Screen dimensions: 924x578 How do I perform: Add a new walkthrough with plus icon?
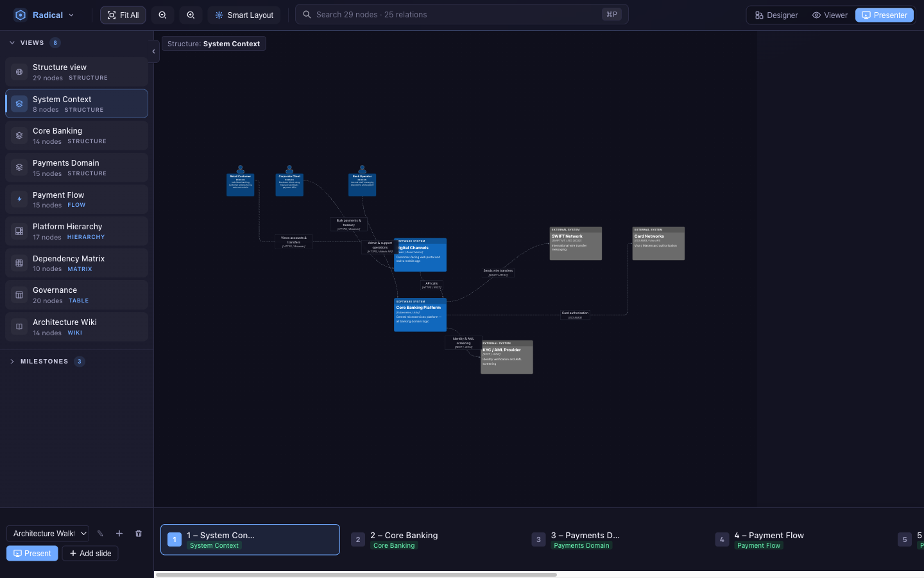click(119, 534)
